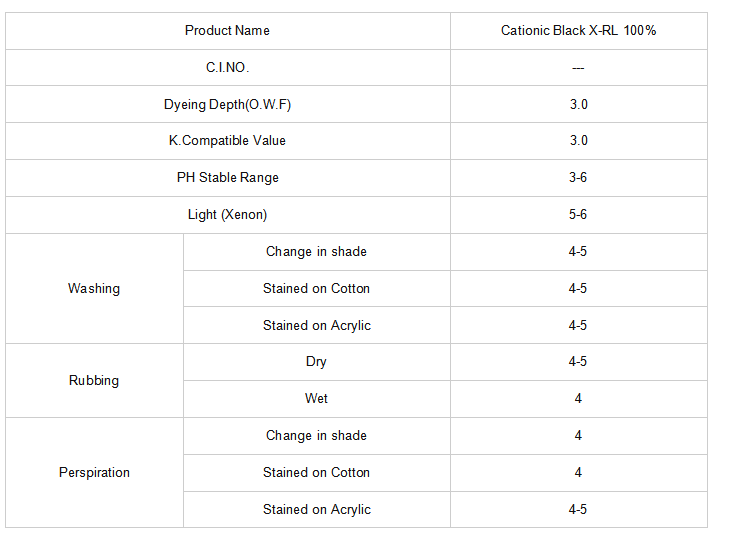Click the Dry rubbing row label

(x=317, y=362)
